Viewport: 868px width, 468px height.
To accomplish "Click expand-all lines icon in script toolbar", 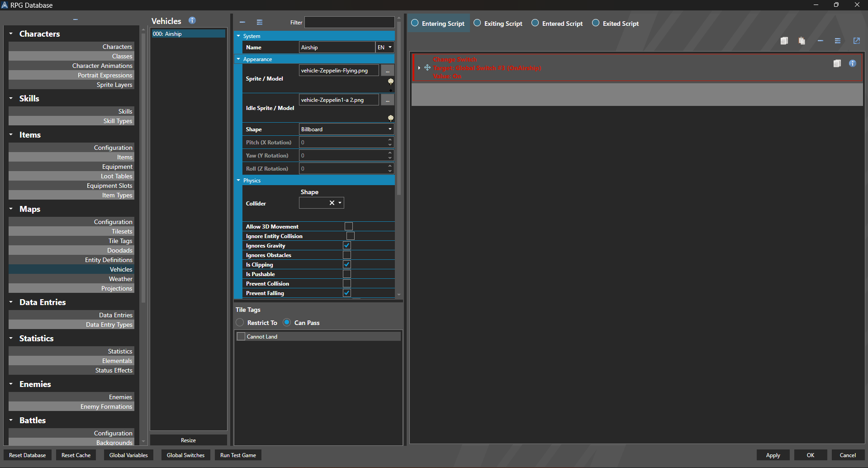I will pos(837,41).
